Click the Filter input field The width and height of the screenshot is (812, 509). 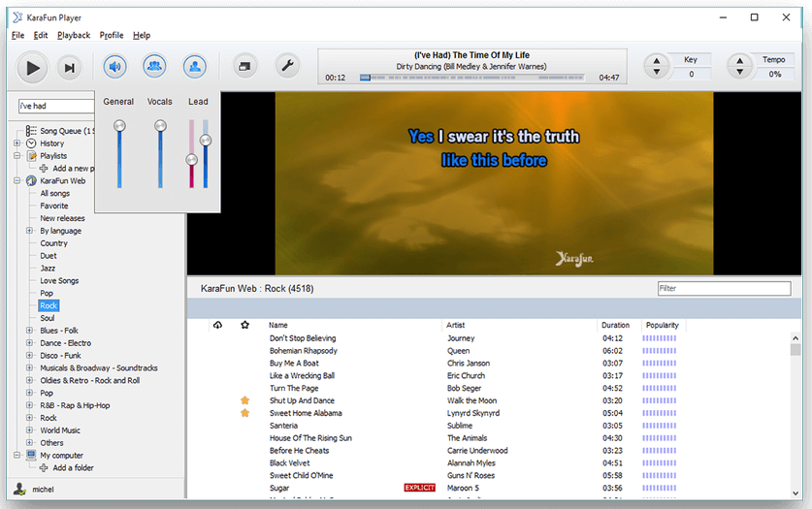[x=724, y=288]
